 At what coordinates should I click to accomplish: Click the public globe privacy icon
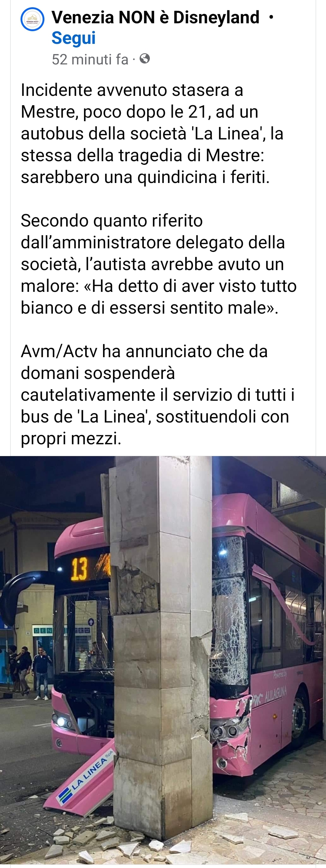coord(144,59)
